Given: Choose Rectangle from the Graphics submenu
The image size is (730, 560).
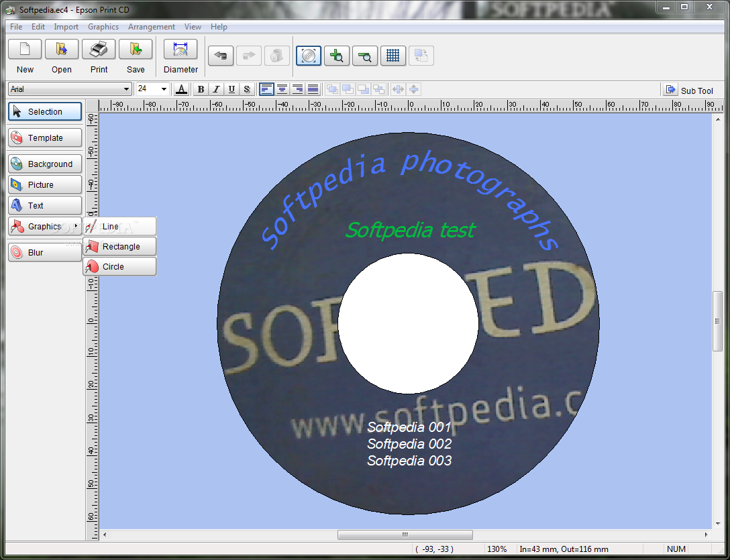Looking at the screenshot, I should point(119,246).
